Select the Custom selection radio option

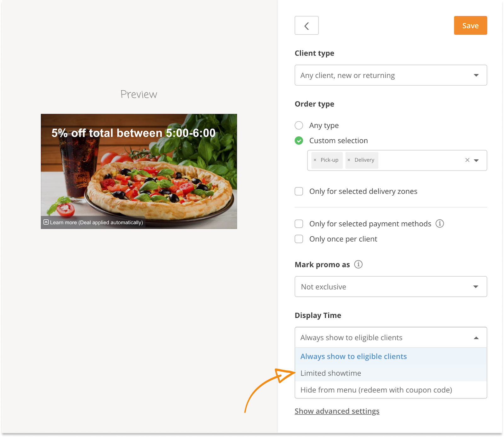click(x=299, y=141)
